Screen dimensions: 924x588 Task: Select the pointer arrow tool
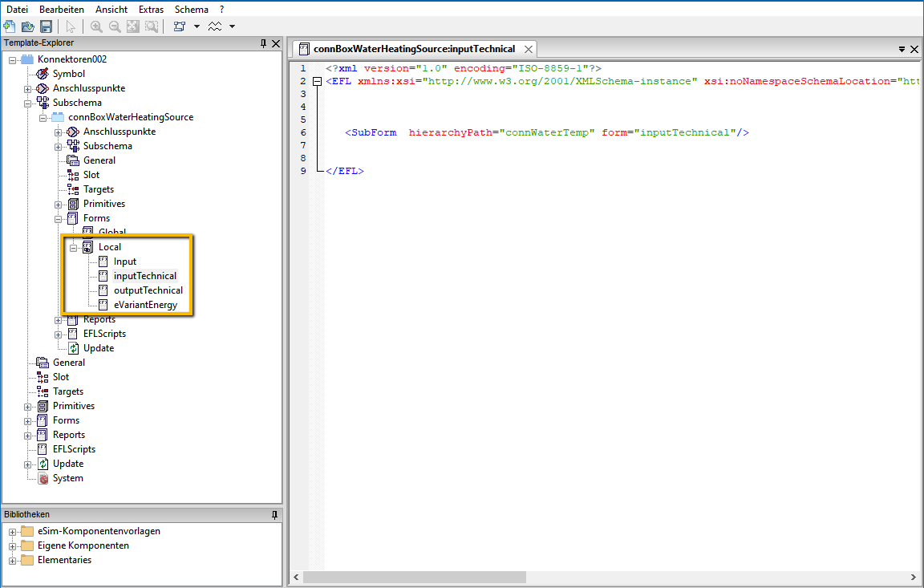click(71, 26)
